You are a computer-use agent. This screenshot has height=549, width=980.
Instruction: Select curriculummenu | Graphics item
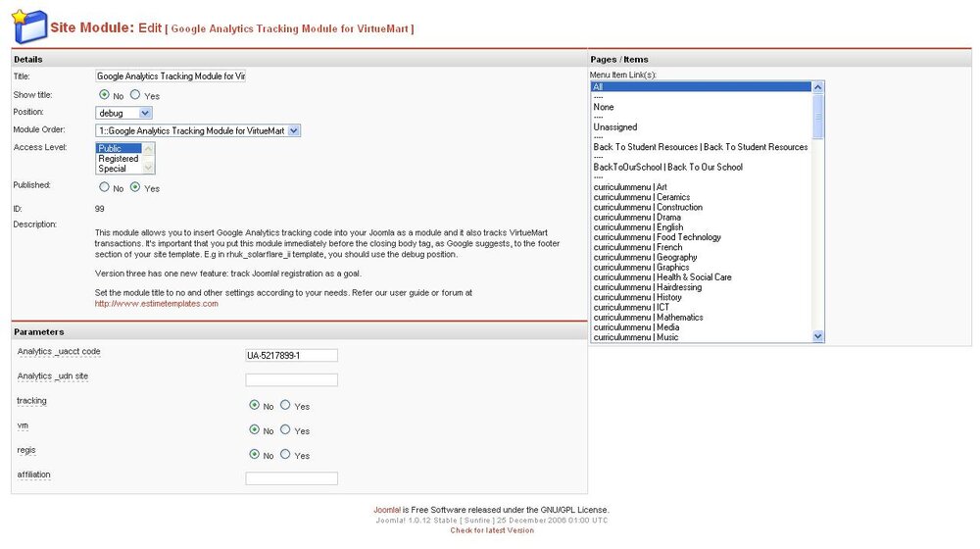tap(701, 267)
